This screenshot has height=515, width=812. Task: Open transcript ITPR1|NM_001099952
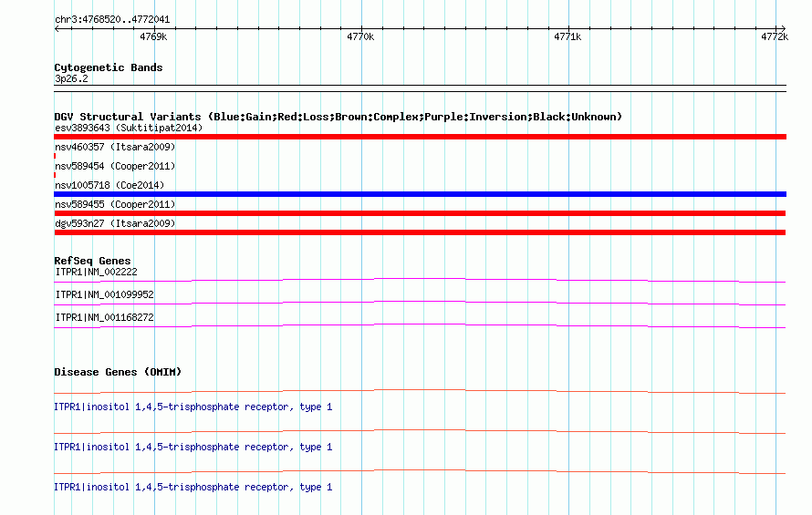click(105, 294)
